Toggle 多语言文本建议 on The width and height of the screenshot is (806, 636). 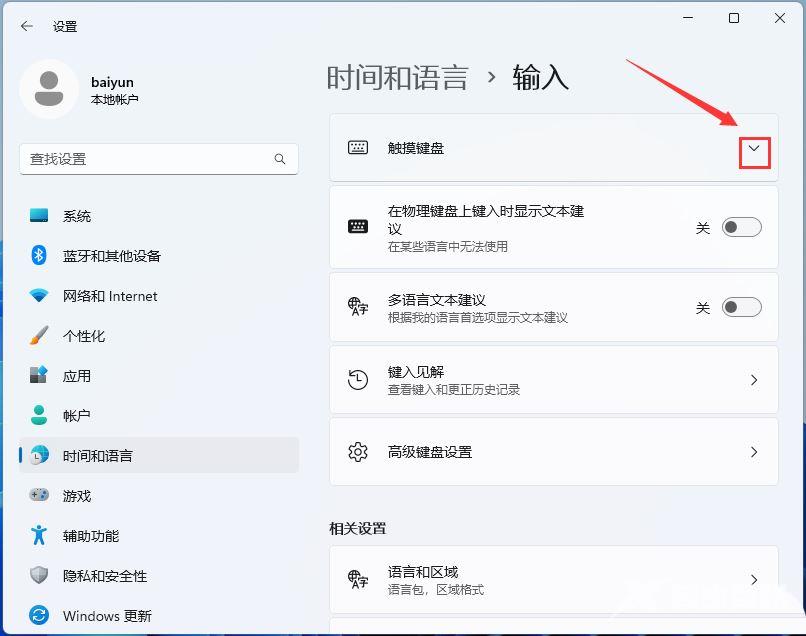click(741, 308)
